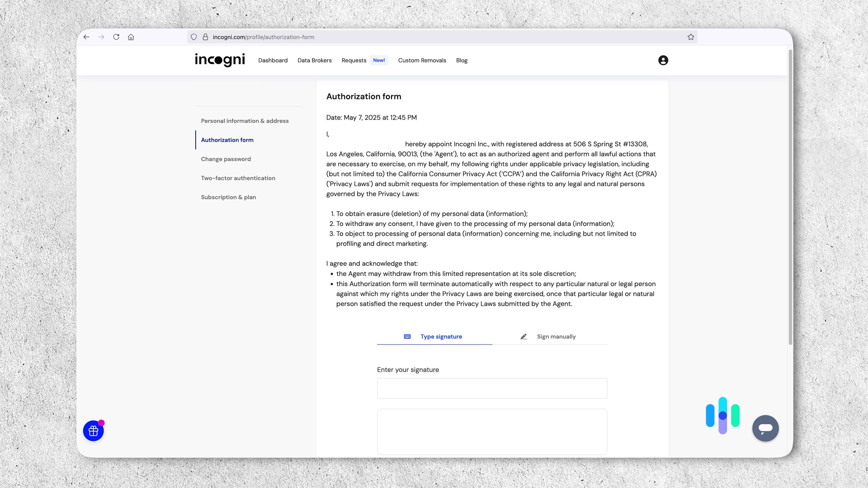The width and height of the screenshot is (868, 488).
Task: Click the back navigation arrow
Action: [87, 37]
